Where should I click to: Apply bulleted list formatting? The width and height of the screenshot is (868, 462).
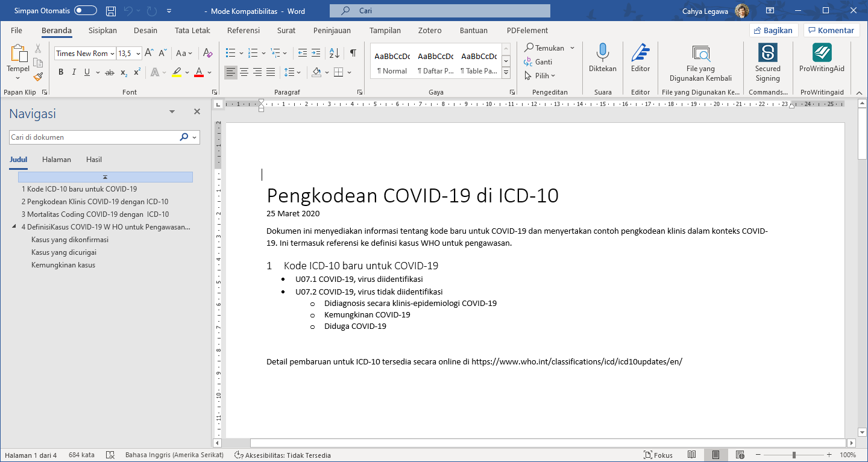(230, 53)
